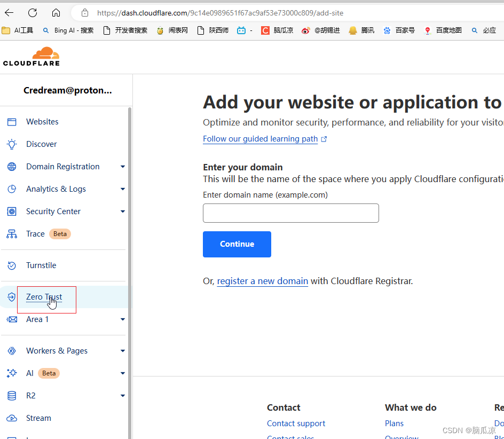The height and width of the screenshot is (439, 504).
Task: Open the Contact support footer link
Action: pos(296,424)
